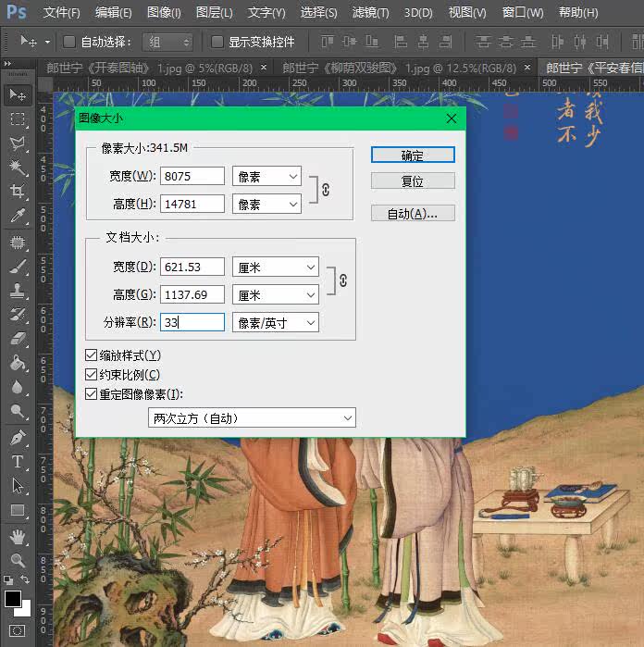The height and width of the screenshot is (647, 644).
Task: Click pixel height field showing 14781
Action: 192,204
